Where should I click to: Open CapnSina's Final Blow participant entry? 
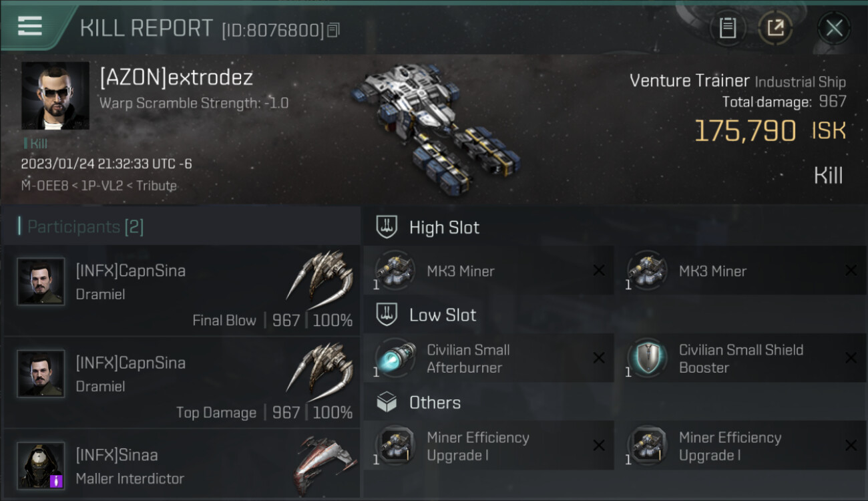[x=182, y=290]
